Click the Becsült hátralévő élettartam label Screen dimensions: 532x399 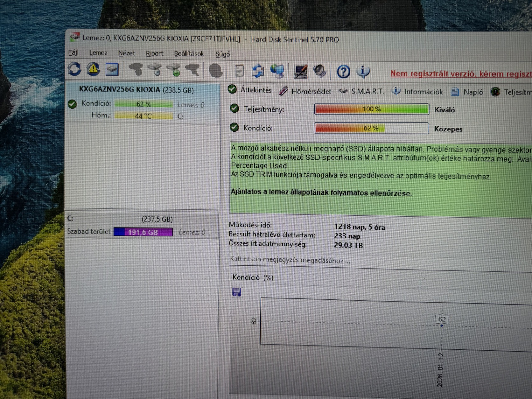coord(272,235)
